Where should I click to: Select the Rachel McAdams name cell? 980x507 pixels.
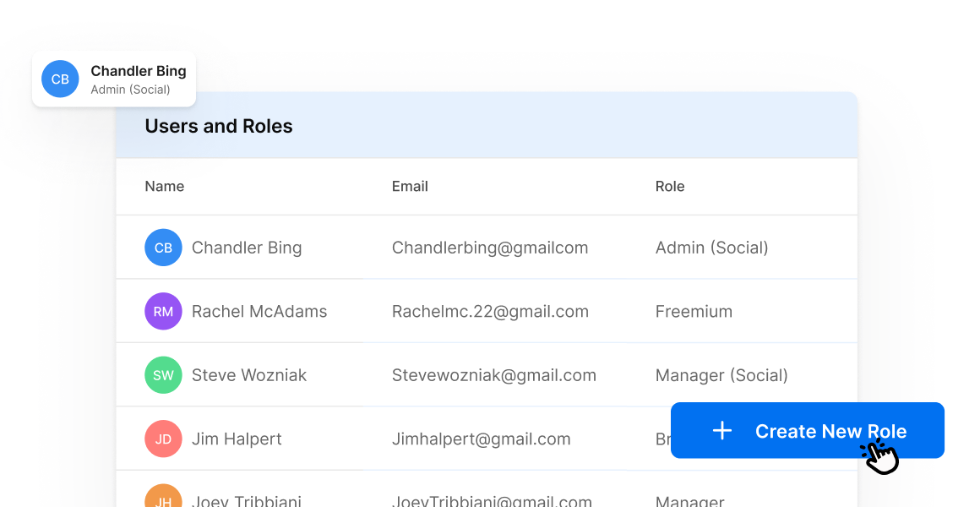coord(259,311)
